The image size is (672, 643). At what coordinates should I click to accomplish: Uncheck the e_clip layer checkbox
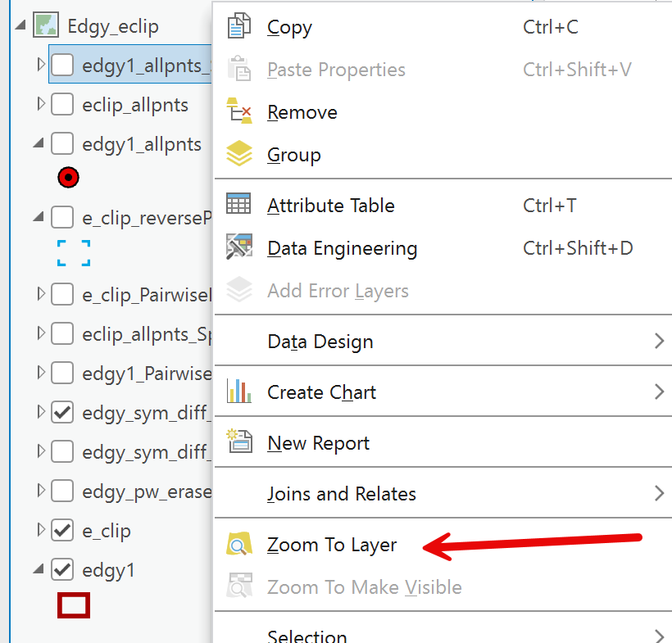62,531
